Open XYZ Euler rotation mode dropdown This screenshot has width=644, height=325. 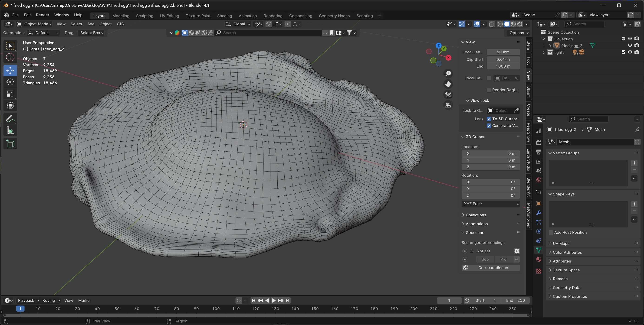[490, 204]
